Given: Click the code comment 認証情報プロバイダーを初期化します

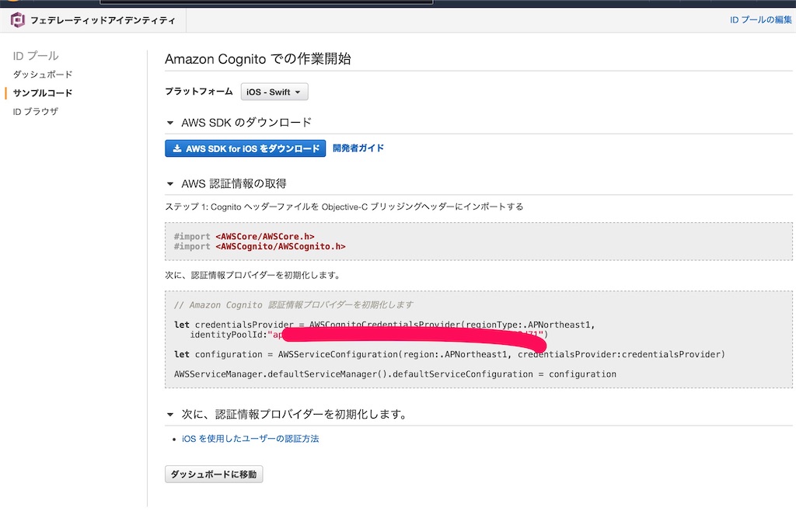Looking at the screenshot, I should tap(293, 304).
